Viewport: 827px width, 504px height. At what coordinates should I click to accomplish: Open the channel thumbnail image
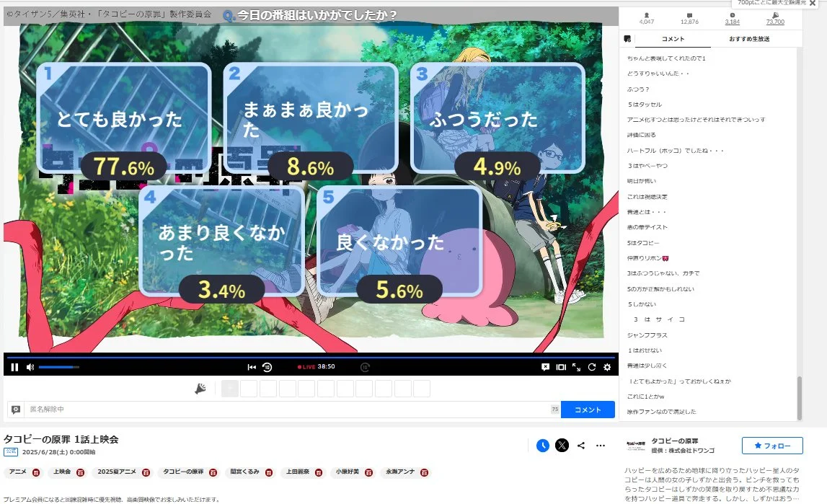point(635,446)
